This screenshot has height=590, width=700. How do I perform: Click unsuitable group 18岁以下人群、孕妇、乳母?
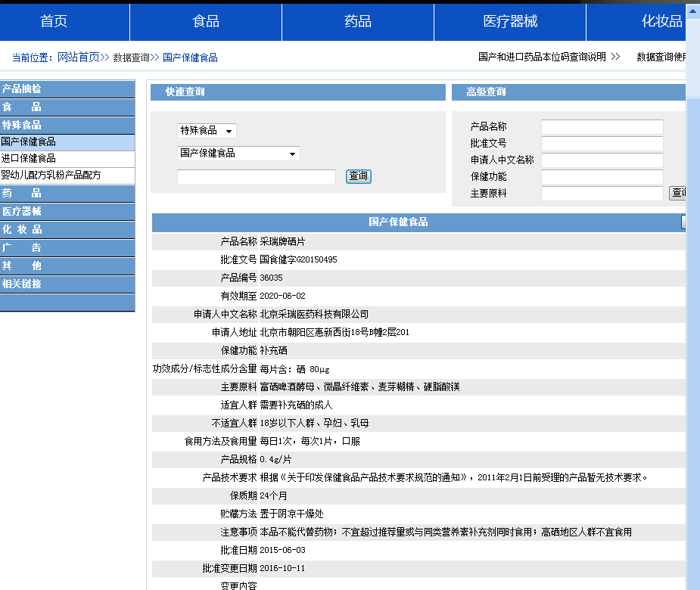pos(314,423)
